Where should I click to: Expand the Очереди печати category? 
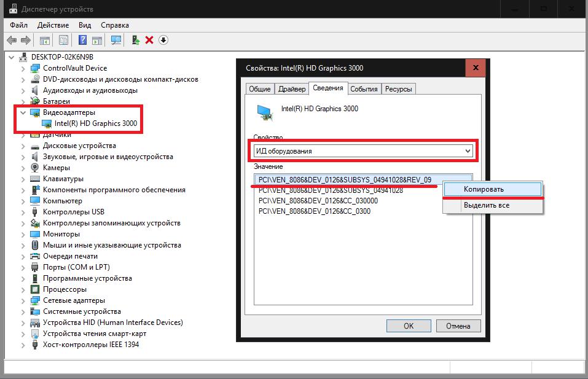pyautogui.click(x=23, y=256)
